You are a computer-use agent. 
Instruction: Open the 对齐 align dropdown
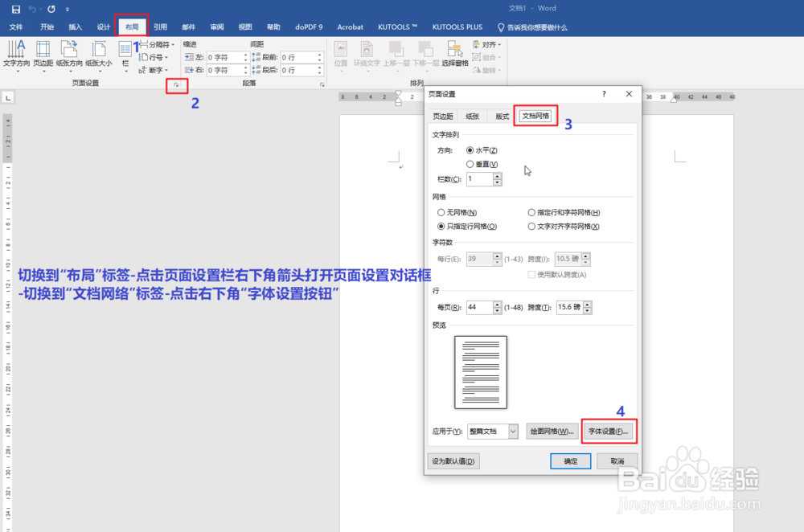pyautogui.click(x=486, y=44)
